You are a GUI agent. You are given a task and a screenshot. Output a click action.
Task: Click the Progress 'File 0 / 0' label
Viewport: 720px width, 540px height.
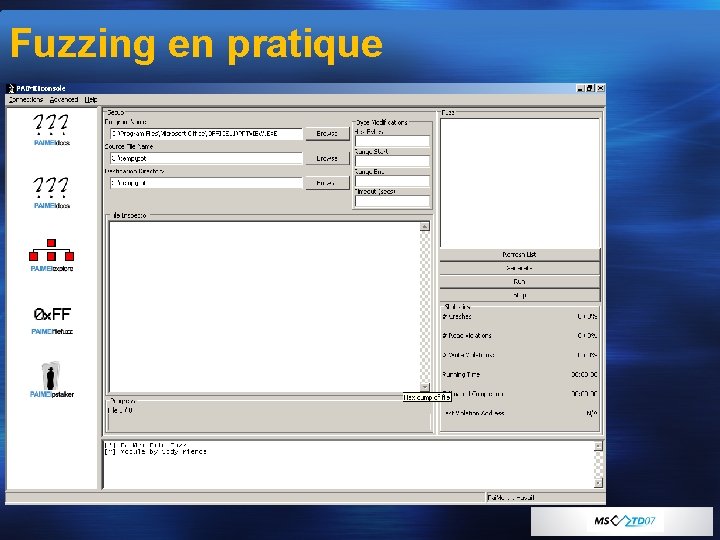[120, 411]
